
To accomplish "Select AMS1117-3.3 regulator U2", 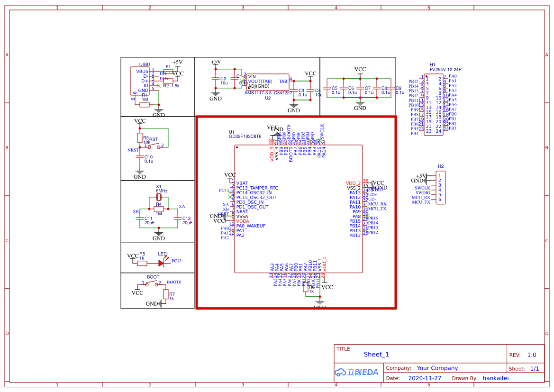I will click(x=267, y=82).
